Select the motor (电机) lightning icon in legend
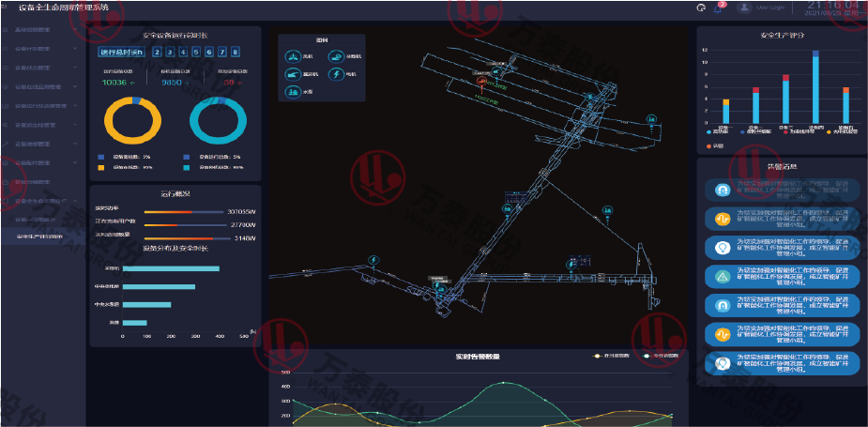This screenshot has width=868, height=427. point(336,74)
